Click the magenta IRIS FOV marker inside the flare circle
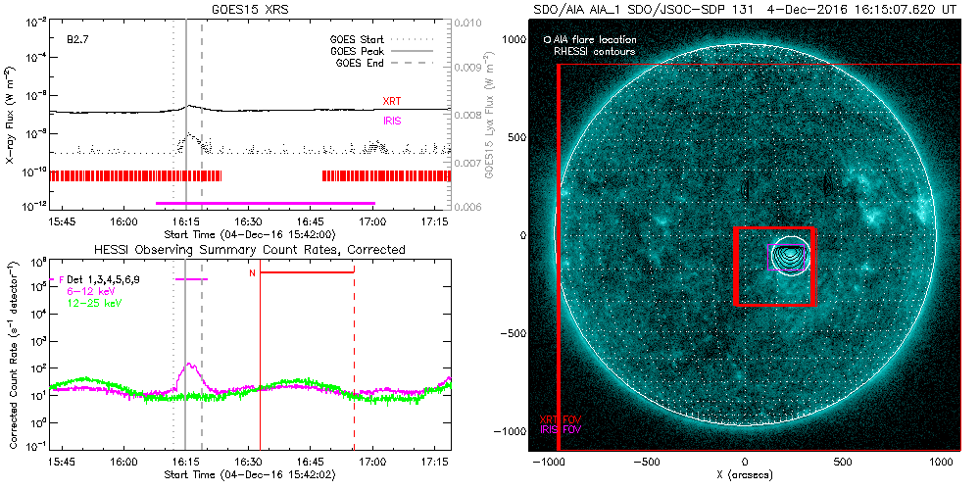 (x=805, y=258)
